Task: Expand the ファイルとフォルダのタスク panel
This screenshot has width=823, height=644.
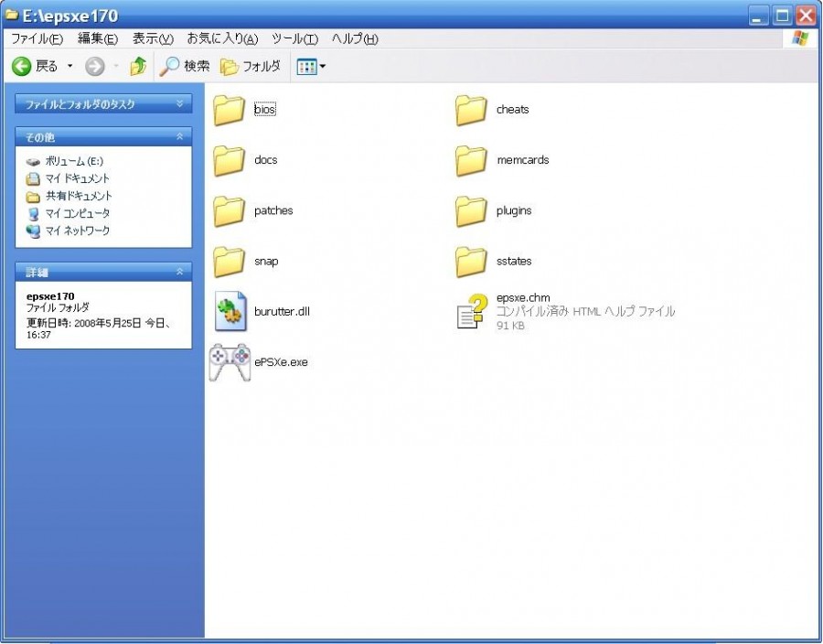Action: [x=103, y=104]
